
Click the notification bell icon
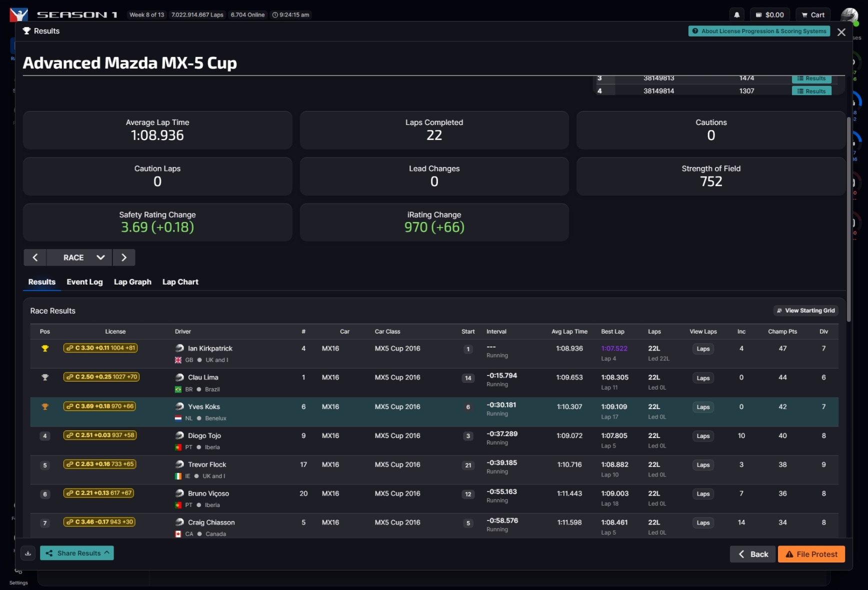click(x=736, y=15)
